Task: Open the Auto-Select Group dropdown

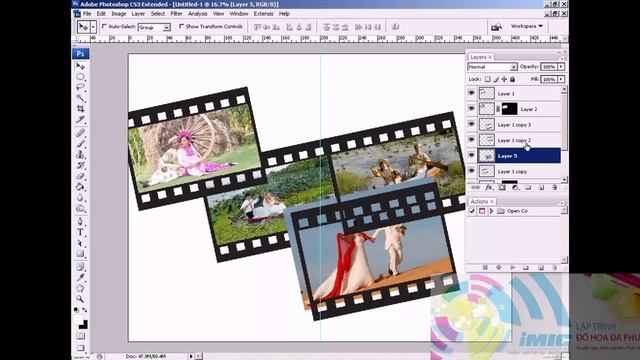Action: 167,27
